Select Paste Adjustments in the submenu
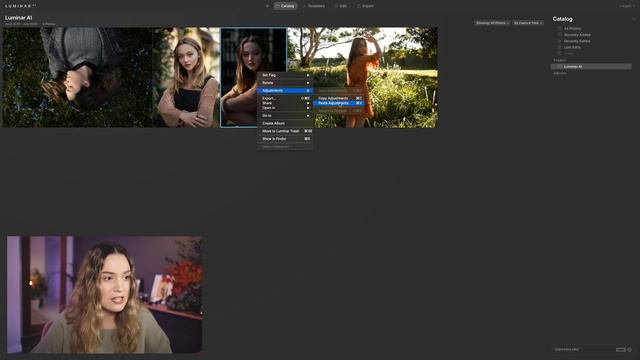Screen dimensions: 640x360 coord(339,103)
